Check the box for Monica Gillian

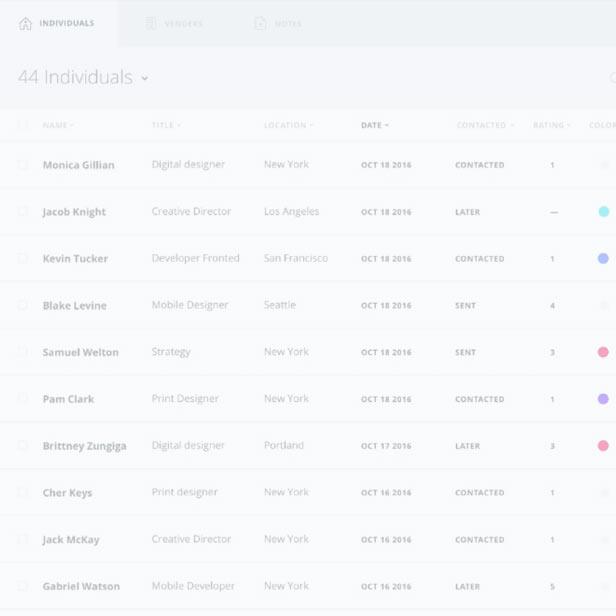(23, 165)
